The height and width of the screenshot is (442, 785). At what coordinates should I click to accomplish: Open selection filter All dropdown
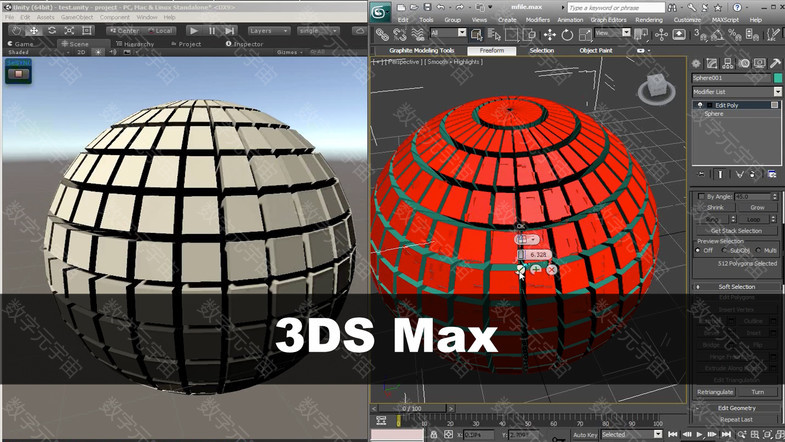[x=448, y=33]
